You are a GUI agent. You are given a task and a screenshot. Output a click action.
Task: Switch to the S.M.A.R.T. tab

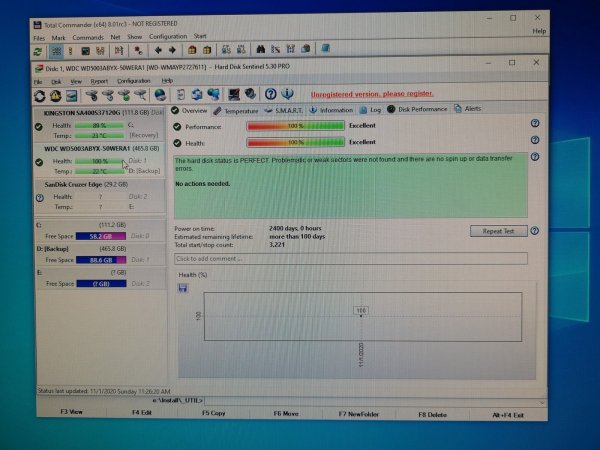click(284, 110)
